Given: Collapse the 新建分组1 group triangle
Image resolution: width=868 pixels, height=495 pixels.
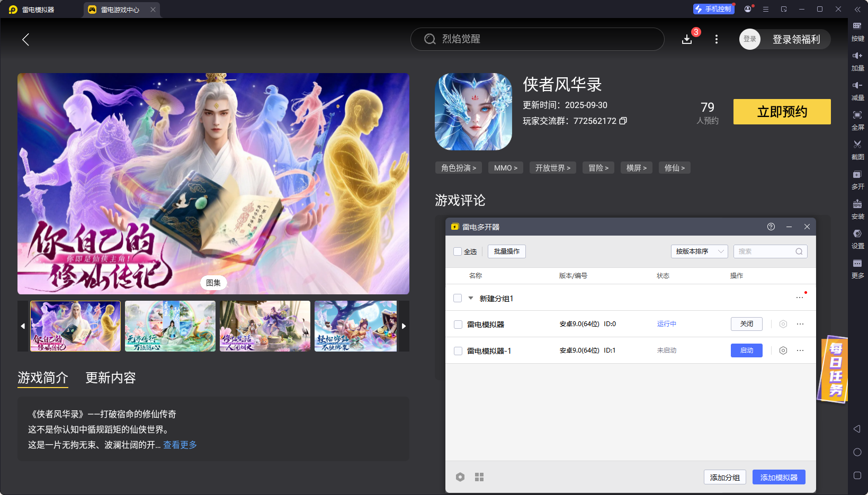Looking at the screenshot, I should tap(471, 298).
